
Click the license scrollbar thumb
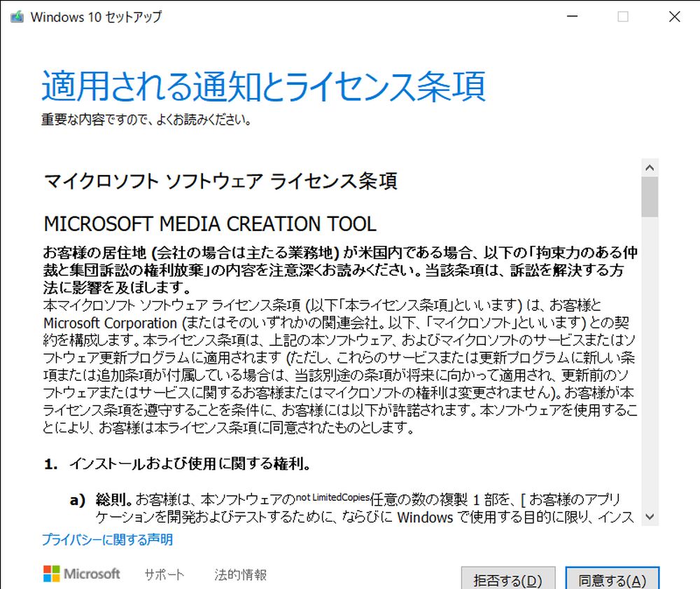pyautogui.click(x=650, y=197)
